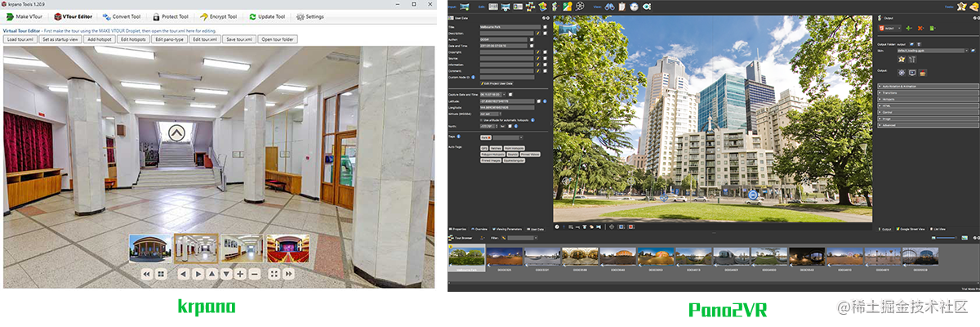Select the theater scene thumbnail with red curtains
Image resolution: width=980 pixels, height=327 pixels.
pyautogui.click(x=288, y=249)
